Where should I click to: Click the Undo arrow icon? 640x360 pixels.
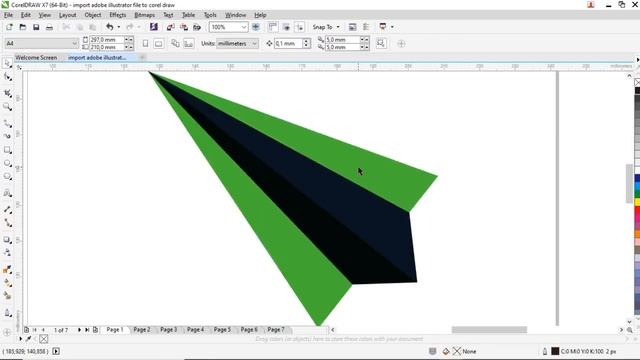tap(109, 27)
